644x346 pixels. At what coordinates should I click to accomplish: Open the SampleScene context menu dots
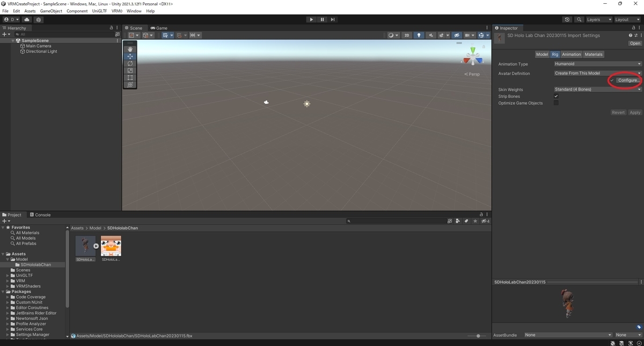click(118, 40)
